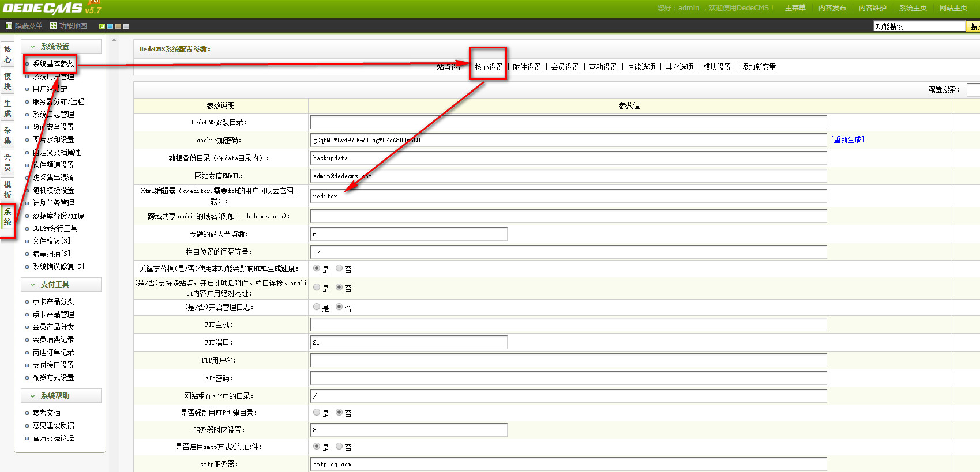Open 内容维护 in the top bar
Viewport: 980px width, 472px height.
point(872,8)
